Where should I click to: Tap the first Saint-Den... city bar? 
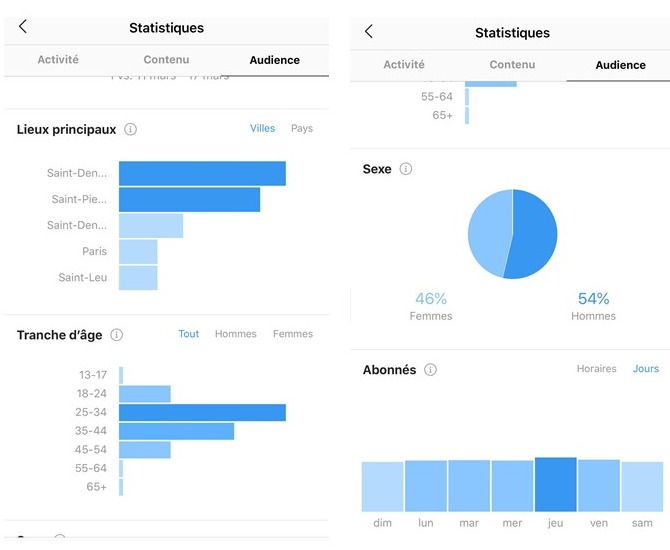pos(202,174)
